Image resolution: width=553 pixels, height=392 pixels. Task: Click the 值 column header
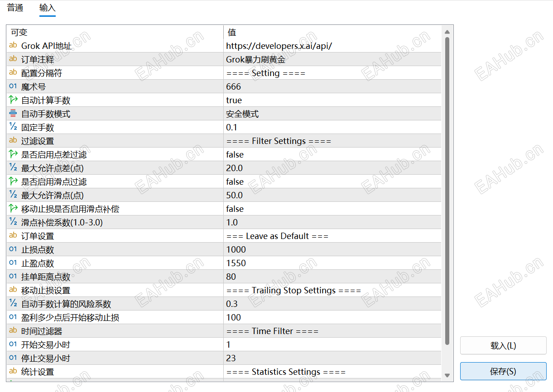pyautogui.click(x=332, y=32)
